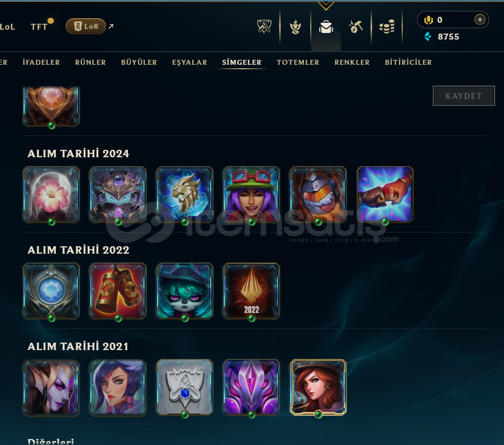The width and height of the screenshot is (504, 445).
Task: Select the Miss Fortune summoner icon
Action: (x=318, y=388)
